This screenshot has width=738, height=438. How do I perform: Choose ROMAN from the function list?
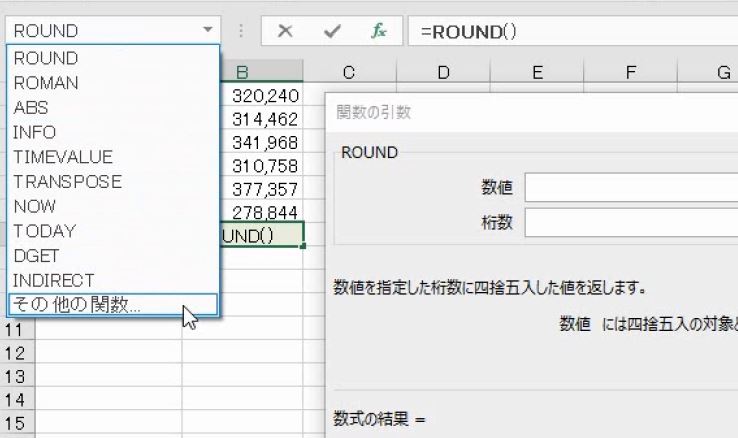[113, 83]
